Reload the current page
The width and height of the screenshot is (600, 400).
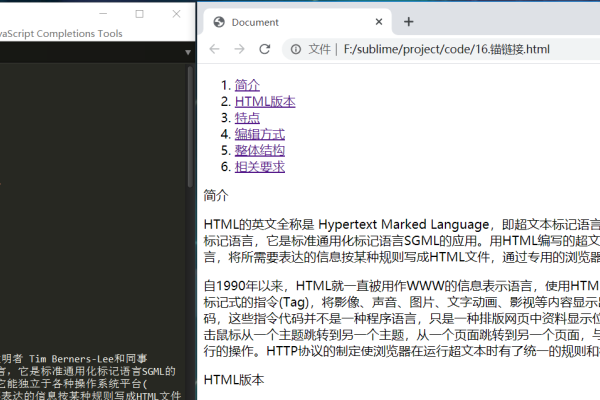click(264, 49)
